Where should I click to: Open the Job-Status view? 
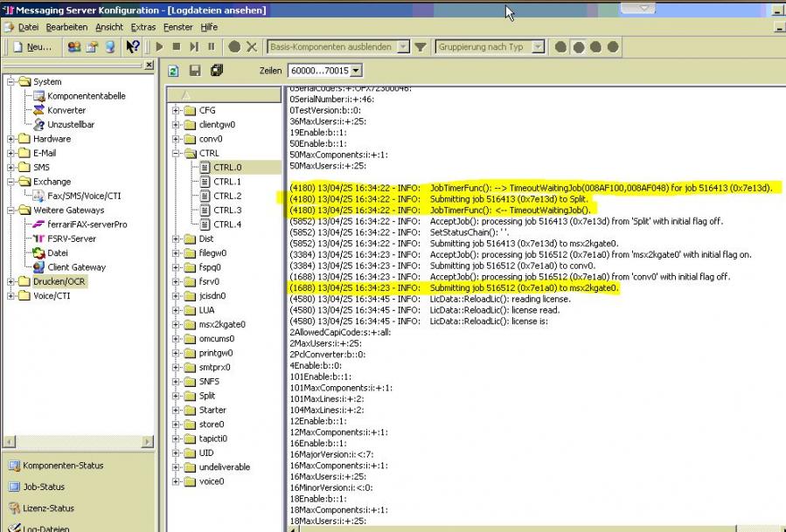[x=44, y=487]
